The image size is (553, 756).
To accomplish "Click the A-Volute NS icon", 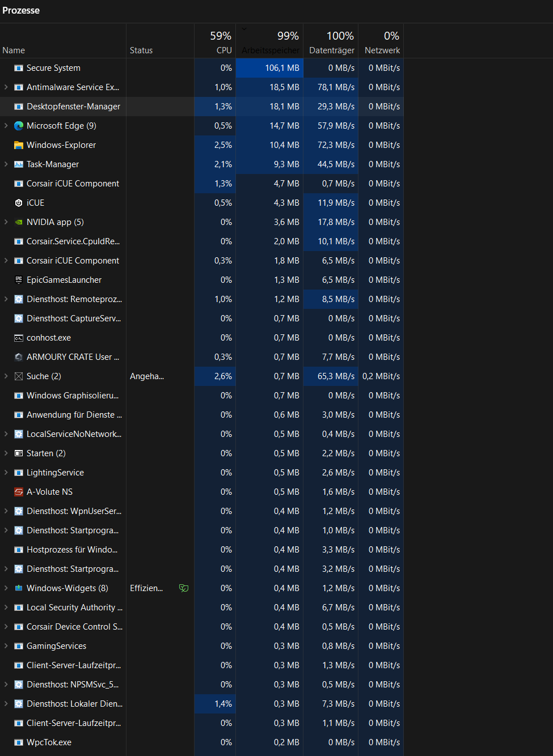I will 19,492.
